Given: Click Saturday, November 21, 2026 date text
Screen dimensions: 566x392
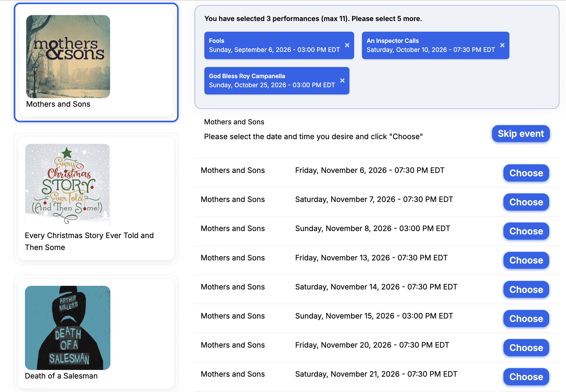Looking at the screenshot, I should [376, 374].
